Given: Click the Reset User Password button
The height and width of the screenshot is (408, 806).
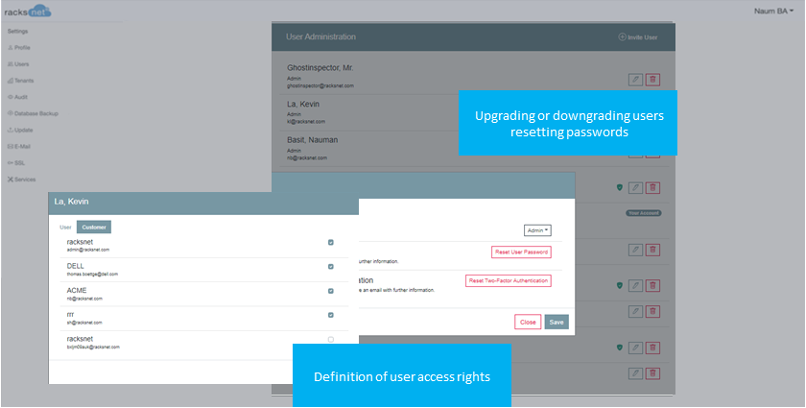Looking at the screenshot, I should click(521, 252).
